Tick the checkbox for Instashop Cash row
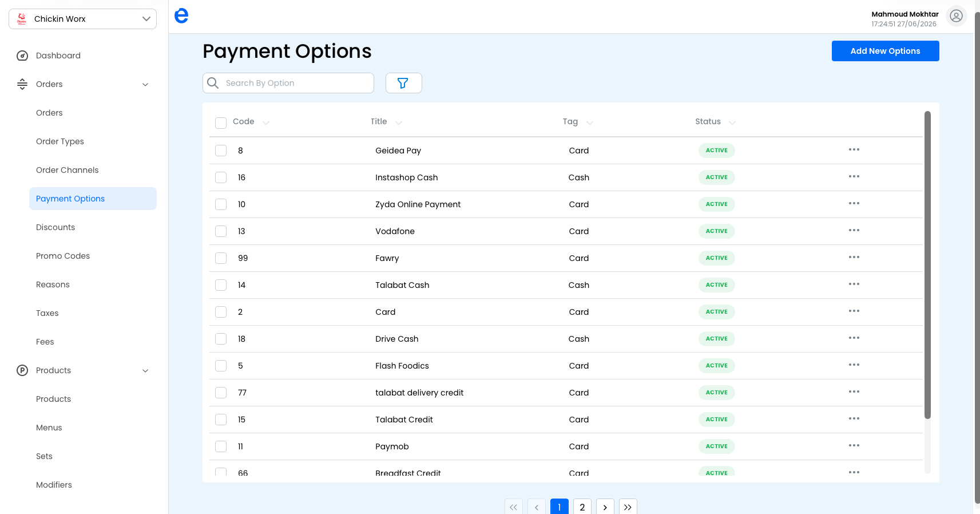 (x=221, y=177)
